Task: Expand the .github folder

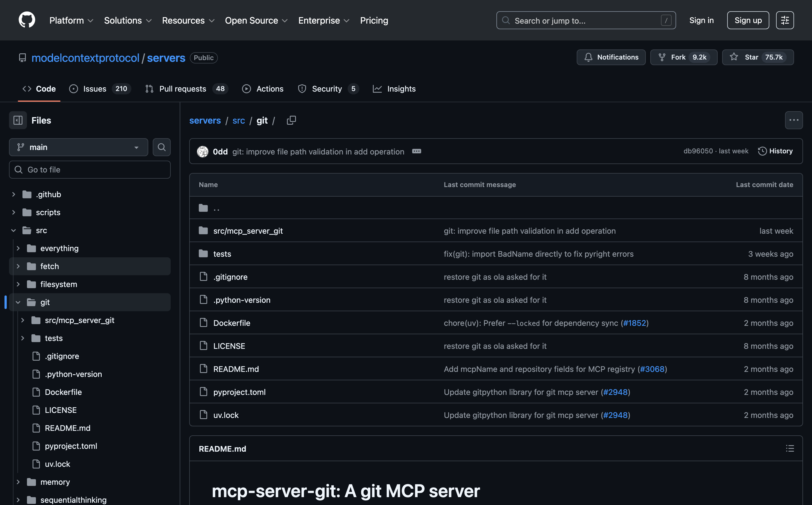Action: [14, 194]
